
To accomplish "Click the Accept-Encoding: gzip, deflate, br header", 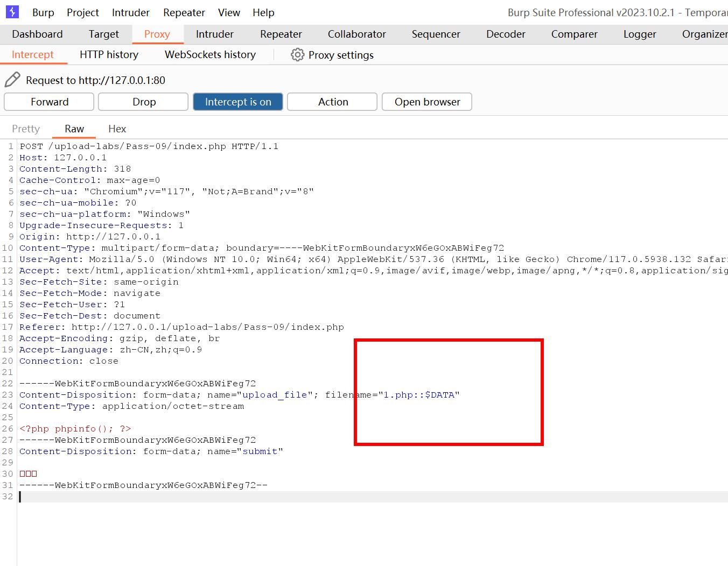I will (120, 338).
